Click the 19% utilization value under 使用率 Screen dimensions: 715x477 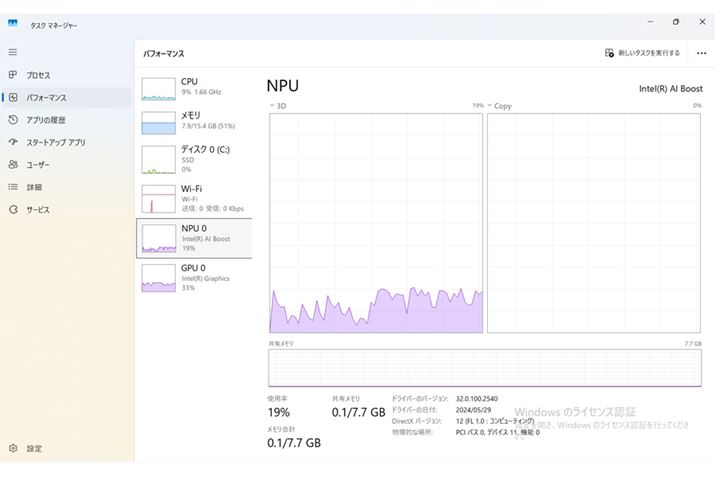click(x=279, y=412)
